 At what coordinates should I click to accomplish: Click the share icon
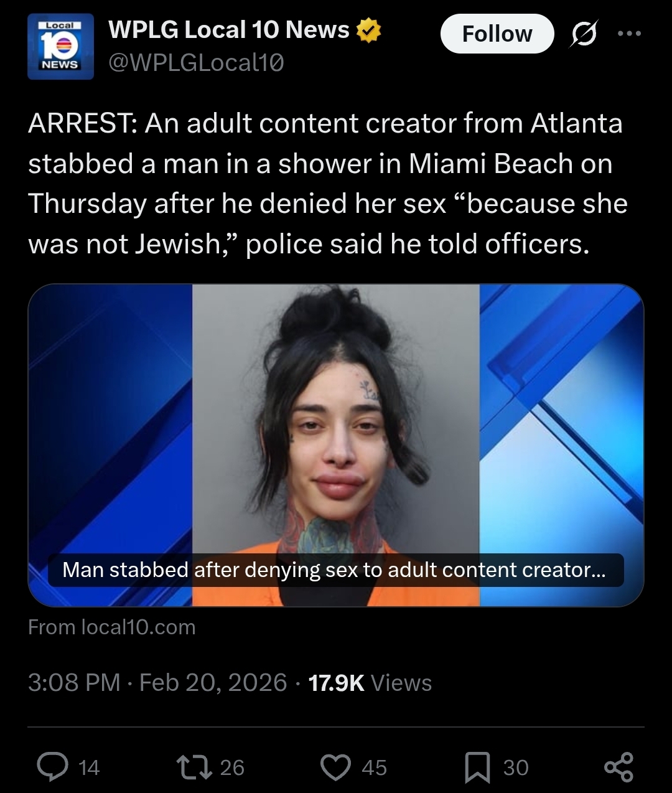(619, 767)
